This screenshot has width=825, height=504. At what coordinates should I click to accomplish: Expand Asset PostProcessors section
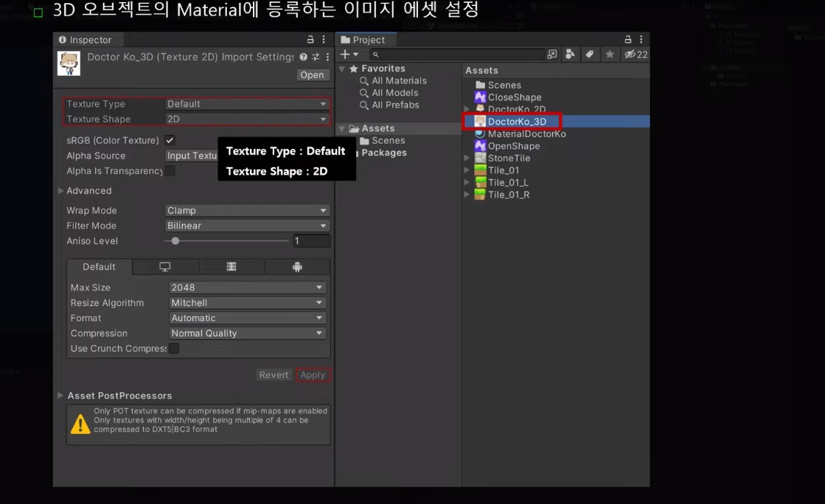(x=60, y=395)
